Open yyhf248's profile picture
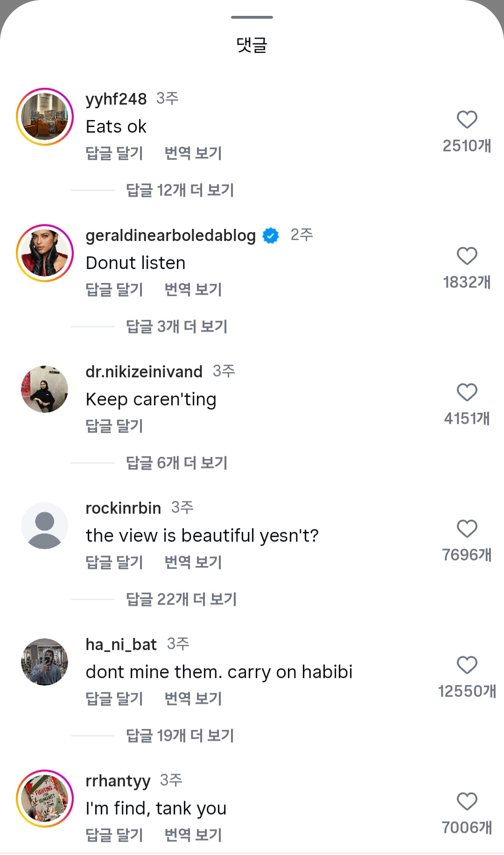 click(45, 117)
